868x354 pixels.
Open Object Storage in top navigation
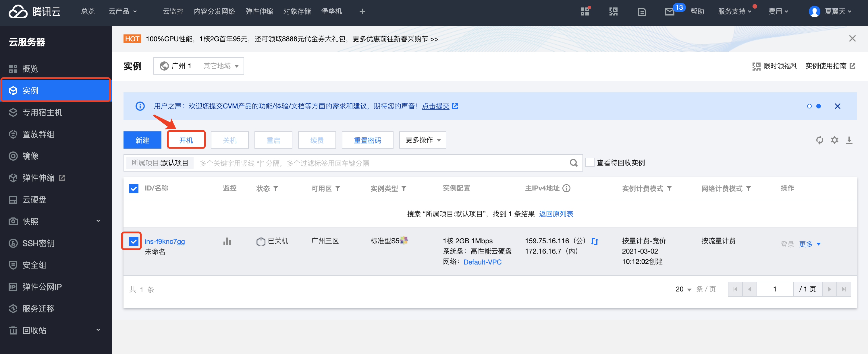point(297,12)
